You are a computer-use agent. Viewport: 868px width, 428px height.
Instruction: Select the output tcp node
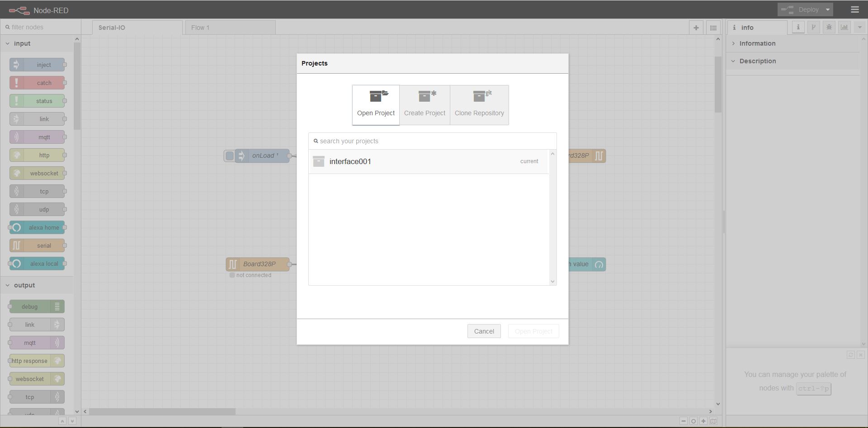point(37,397)
